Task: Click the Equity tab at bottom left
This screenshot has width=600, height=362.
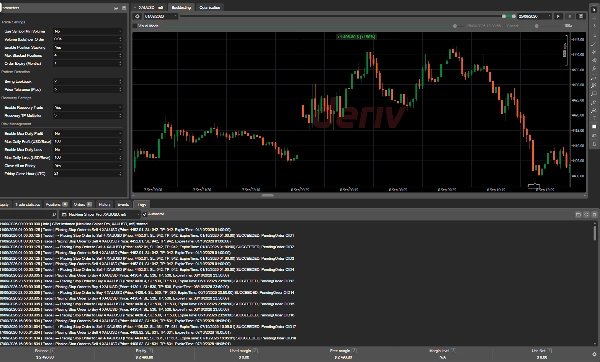Action: coord(5,204)
